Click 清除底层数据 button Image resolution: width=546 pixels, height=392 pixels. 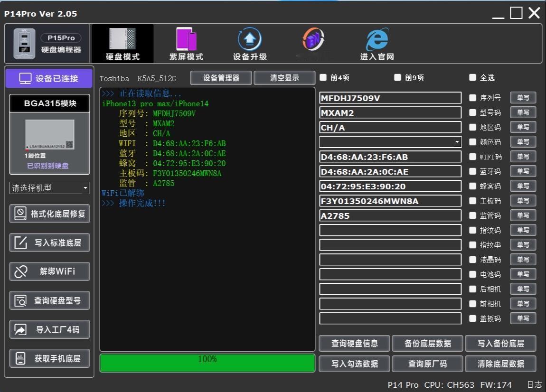pos(501,364)
